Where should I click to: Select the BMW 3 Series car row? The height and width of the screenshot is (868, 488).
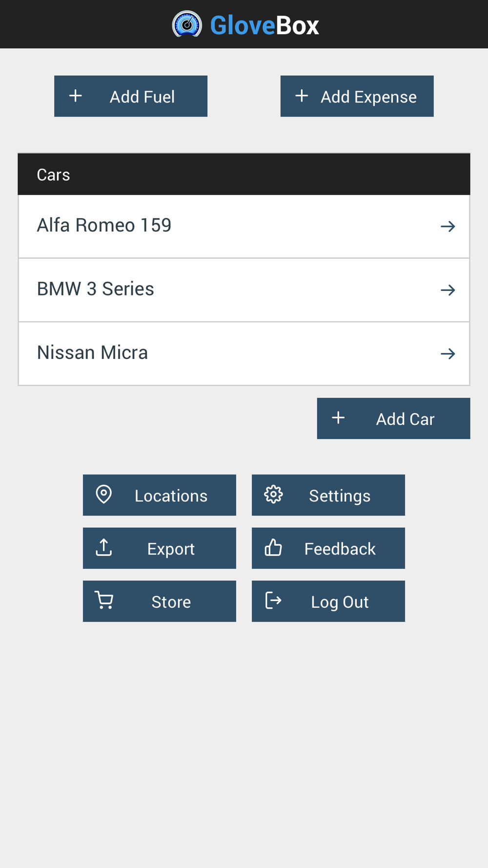(244, 290)
